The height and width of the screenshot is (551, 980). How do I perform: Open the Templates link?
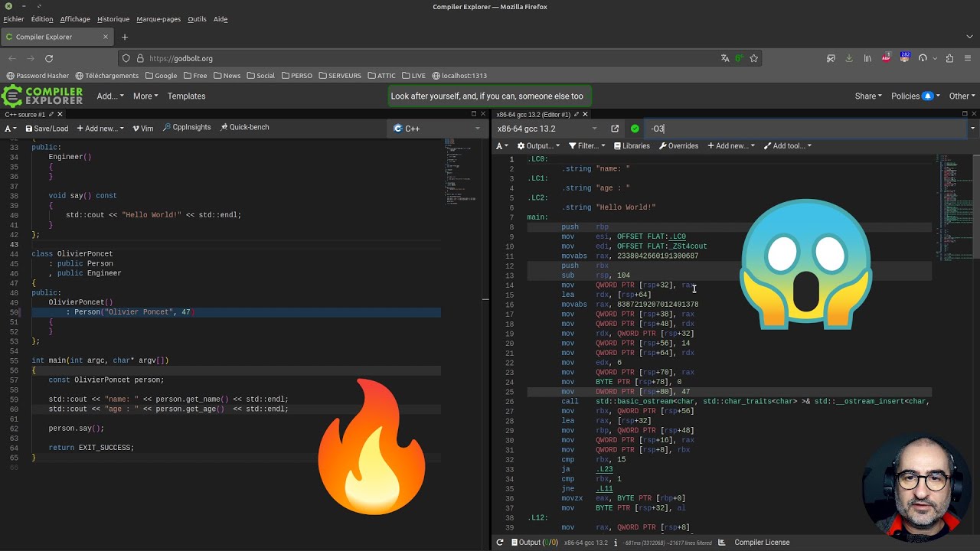pyautogui.click(x=186, y=96)
